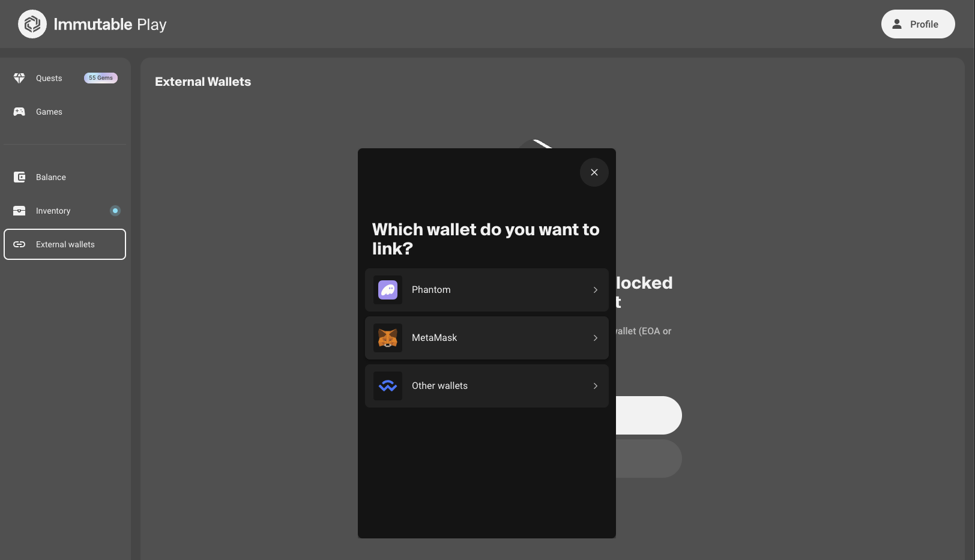Click the External wallets link icon

coord(19,244)
